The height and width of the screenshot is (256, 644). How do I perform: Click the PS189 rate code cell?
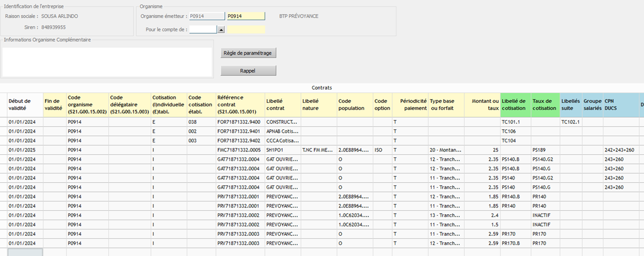pos(546,150)
